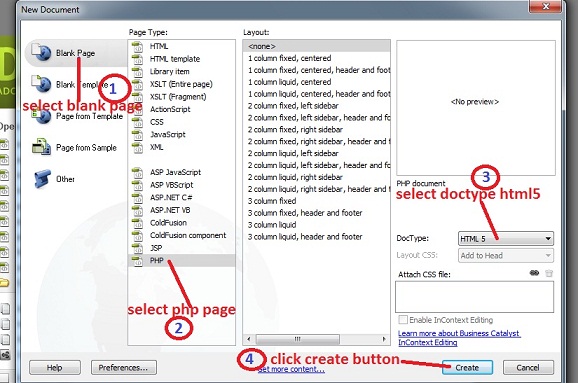Click the XML file icon
This screenshot has width=578, height=383.
click(x=137, y=147)
